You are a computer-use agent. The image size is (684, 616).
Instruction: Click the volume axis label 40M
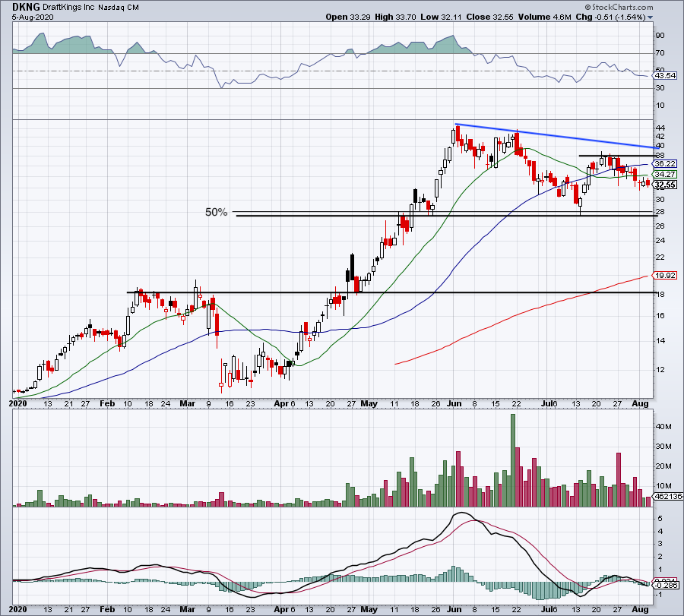pyautogui.click(x=663, y=426)
